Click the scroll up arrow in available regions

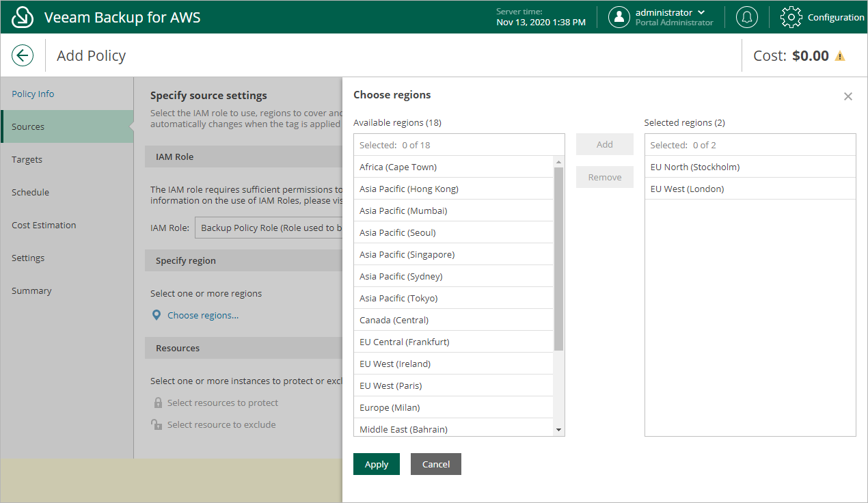point(558,162)
